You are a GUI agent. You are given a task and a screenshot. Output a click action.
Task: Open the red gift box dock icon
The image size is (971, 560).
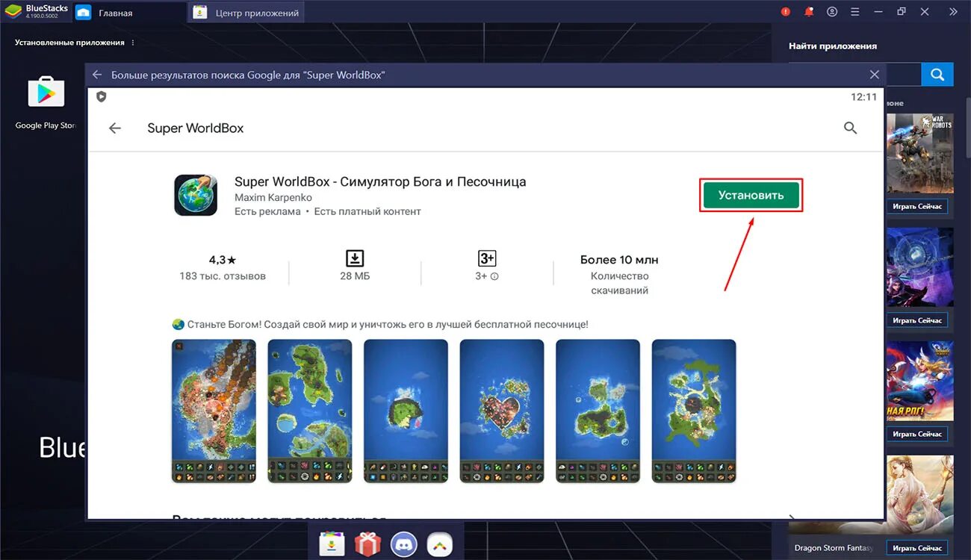(x=367, y=544)
